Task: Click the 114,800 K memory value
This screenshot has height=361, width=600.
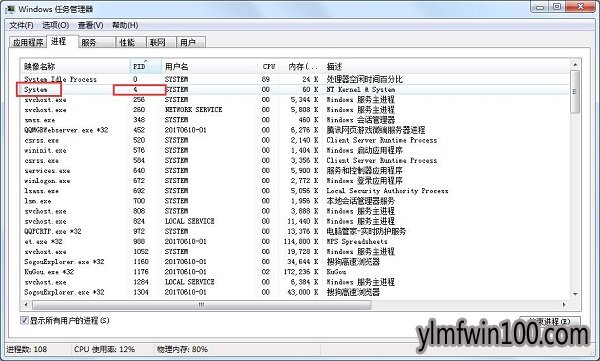Action: tap(301, 242)
